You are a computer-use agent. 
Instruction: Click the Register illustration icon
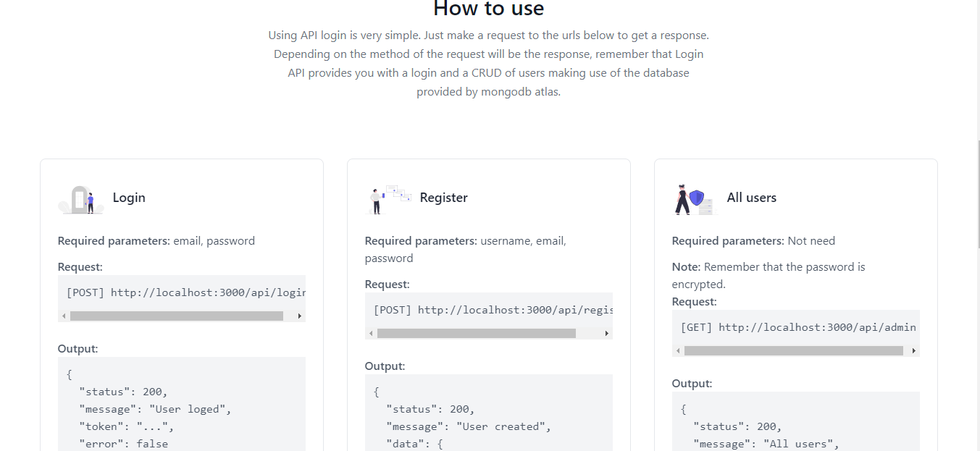[388, 198]
